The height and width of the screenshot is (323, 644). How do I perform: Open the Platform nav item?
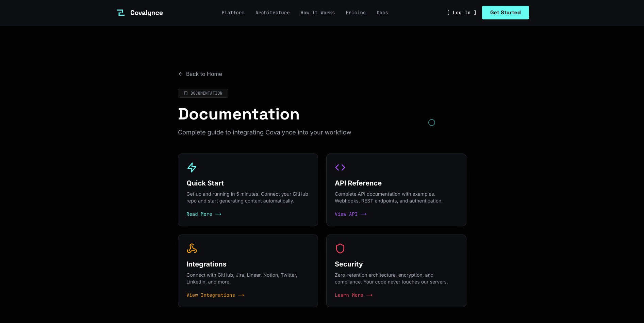point(233,13)
